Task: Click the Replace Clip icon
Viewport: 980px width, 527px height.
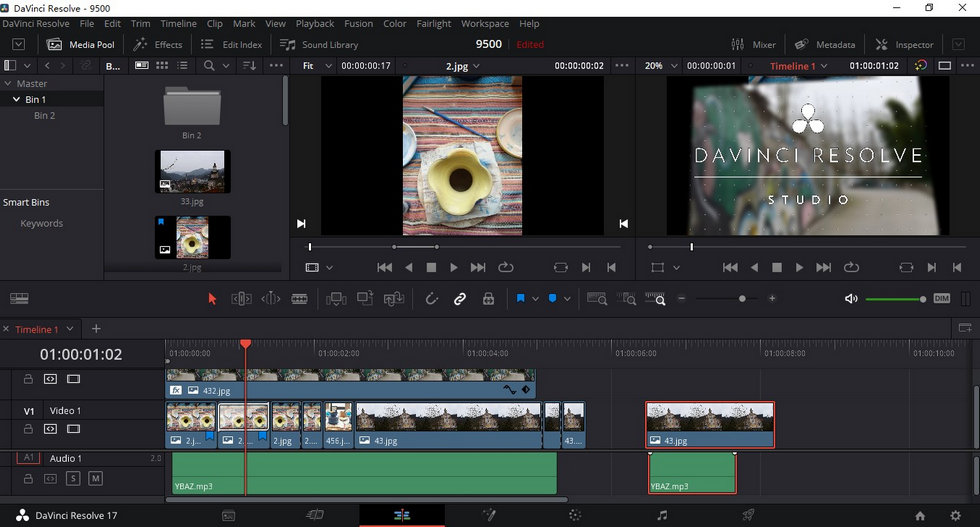Action: (394, 299)
